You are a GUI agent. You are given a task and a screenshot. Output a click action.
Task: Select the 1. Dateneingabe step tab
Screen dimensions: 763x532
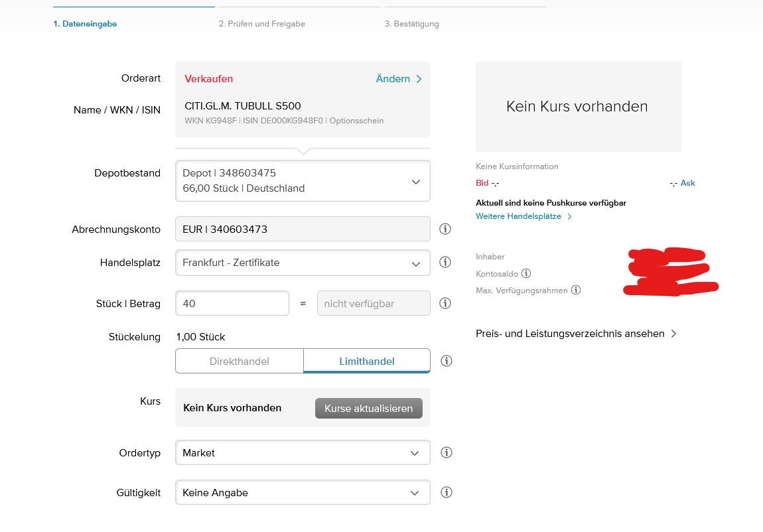(85, 24)
